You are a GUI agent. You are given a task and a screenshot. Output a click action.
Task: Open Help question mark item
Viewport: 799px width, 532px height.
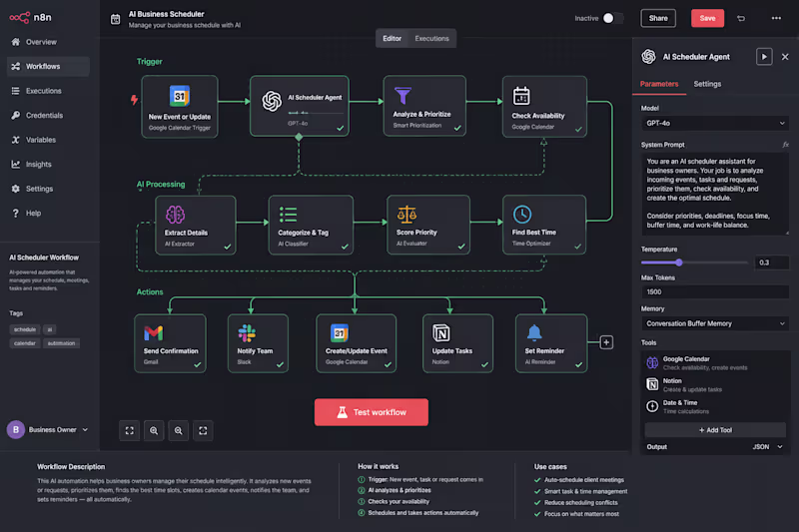click(48, 213)
